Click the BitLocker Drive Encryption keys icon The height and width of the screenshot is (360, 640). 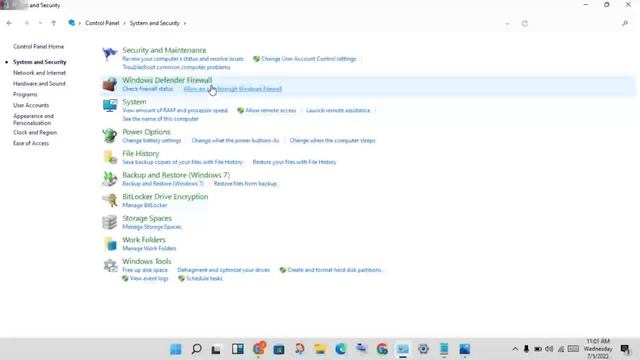click(109, 200)
